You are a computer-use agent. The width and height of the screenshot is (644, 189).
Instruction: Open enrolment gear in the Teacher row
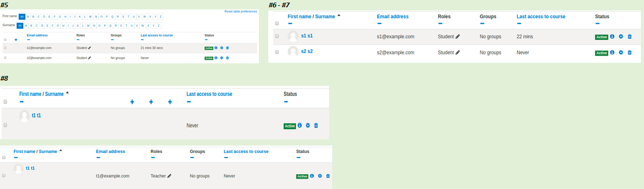tap(320, 176)
